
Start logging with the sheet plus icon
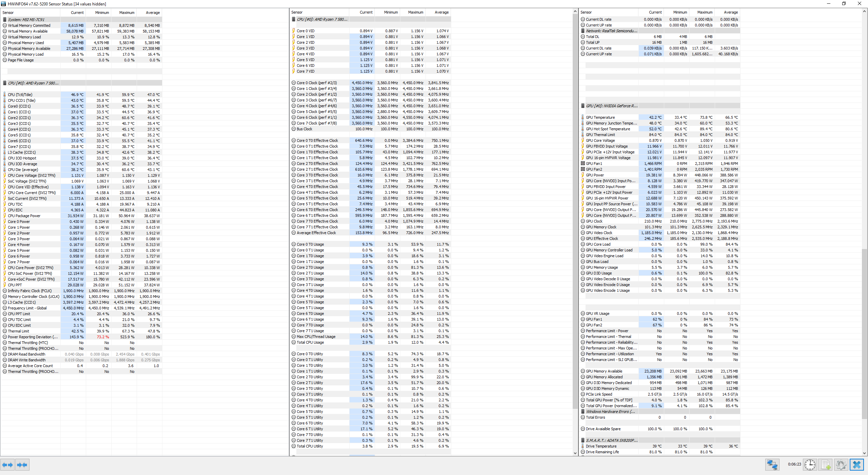(x=826, y=464)
